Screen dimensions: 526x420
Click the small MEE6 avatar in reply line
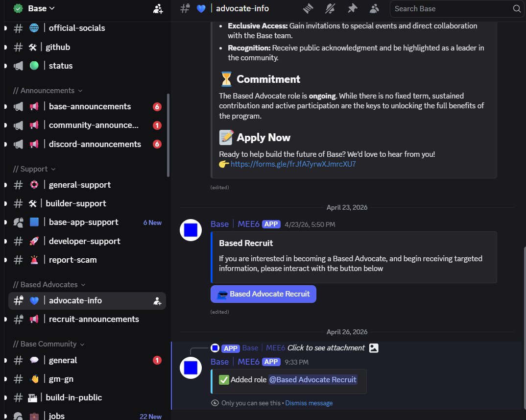[215, 348]
